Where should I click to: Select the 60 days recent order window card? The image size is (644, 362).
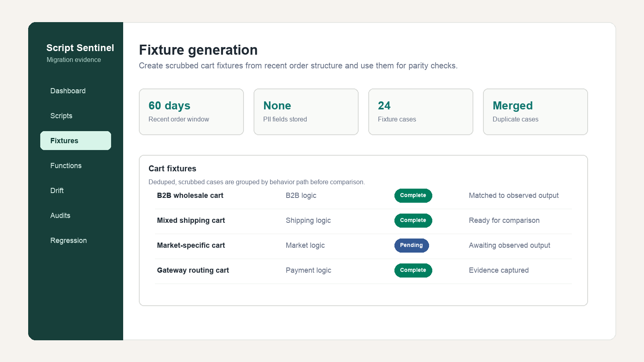click(x=191, y=112)
